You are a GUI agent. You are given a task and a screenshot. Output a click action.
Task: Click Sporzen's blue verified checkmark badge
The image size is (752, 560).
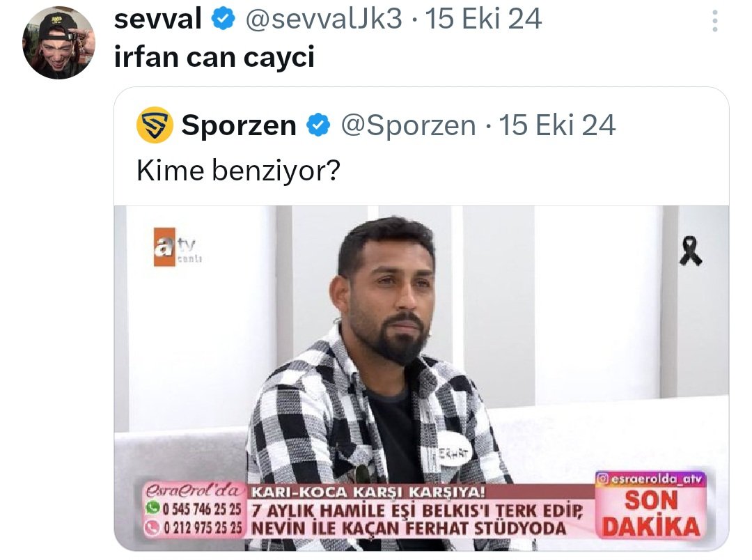click(x=318, y=125)
